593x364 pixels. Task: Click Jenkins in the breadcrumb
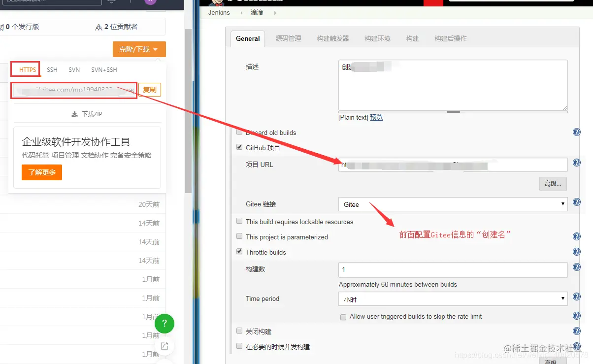tap(219, 13)
